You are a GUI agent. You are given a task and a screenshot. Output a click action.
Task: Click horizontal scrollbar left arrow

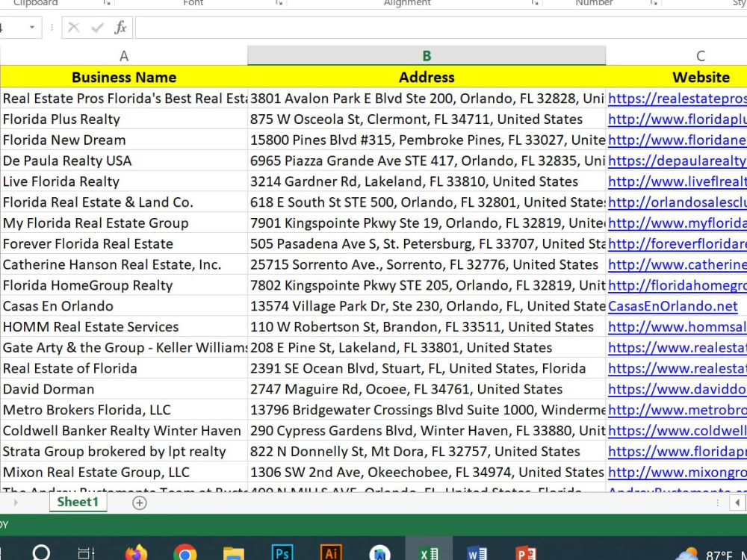737,503
